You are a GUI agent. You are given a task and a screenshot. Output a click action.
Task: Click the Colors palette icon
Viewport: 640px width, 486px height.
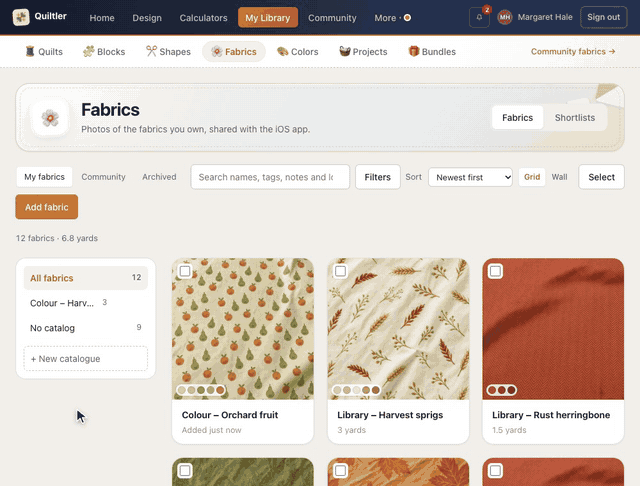pyautogui.click(x=282, y=51)
